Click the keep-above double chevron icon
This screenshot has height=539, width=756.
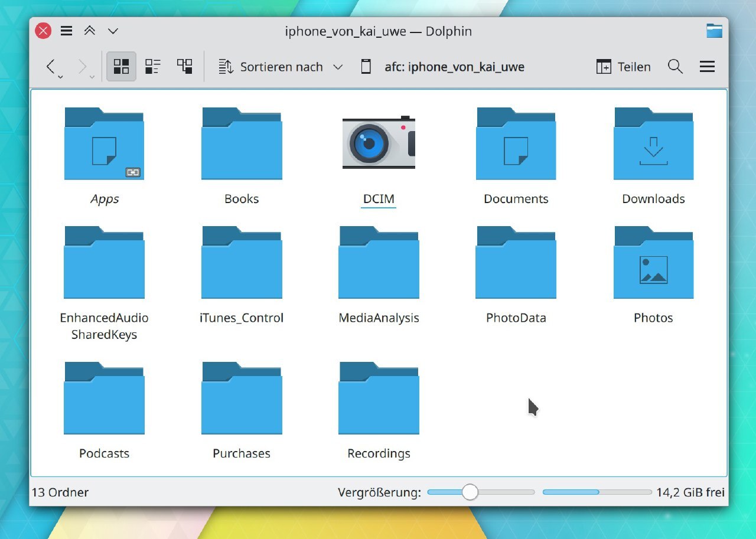click(90, 31)
